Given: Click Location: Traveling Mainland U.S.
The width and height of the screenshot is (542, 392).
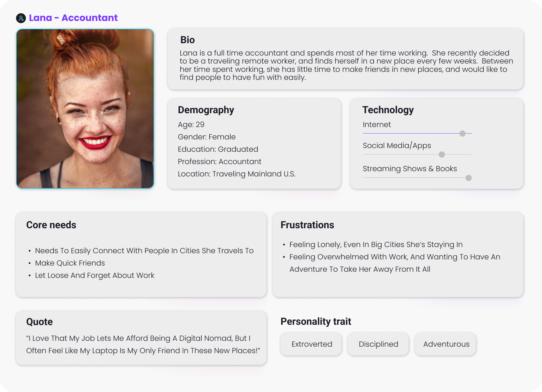Looking at the screenshot, I should tap(236, 174).
